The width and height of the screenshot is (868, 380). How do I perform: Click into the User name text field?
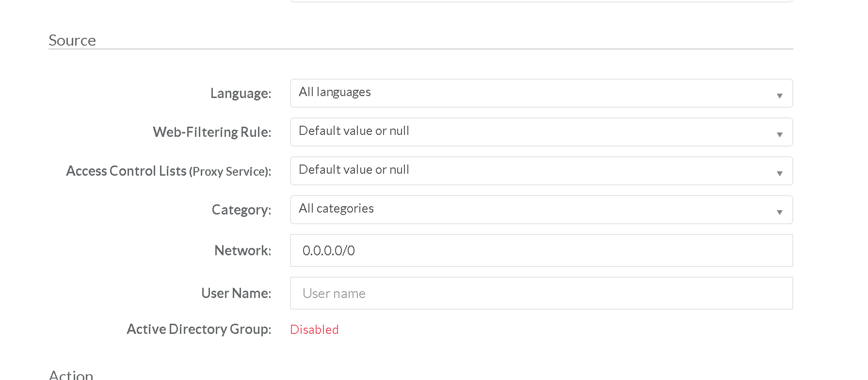tap(541, 293)
